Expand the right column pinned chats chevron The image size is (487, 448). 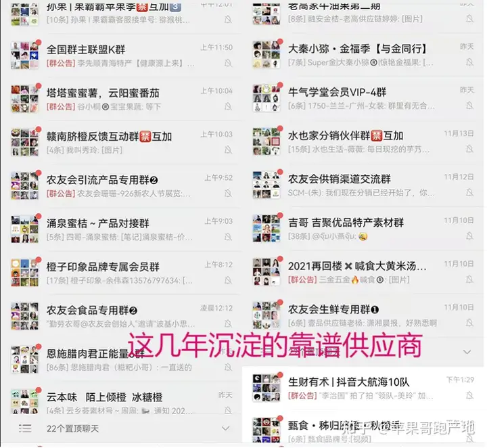[x=467, y=352]
